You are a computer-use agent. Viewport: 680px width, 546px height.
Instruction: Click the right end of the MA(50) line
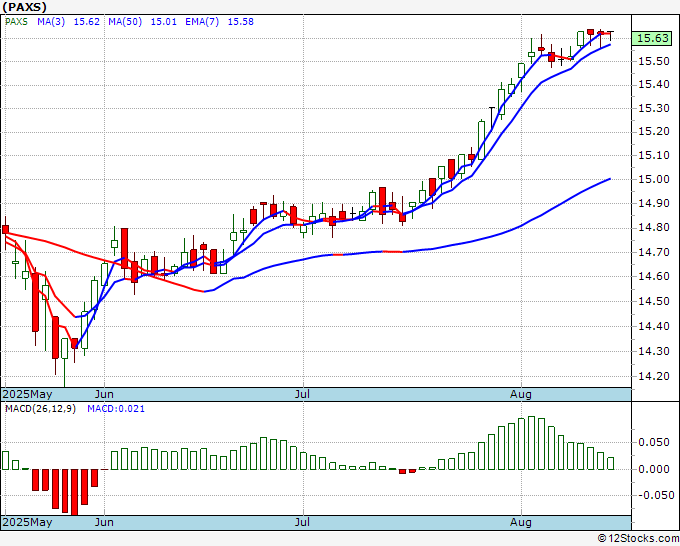(610, 179)
